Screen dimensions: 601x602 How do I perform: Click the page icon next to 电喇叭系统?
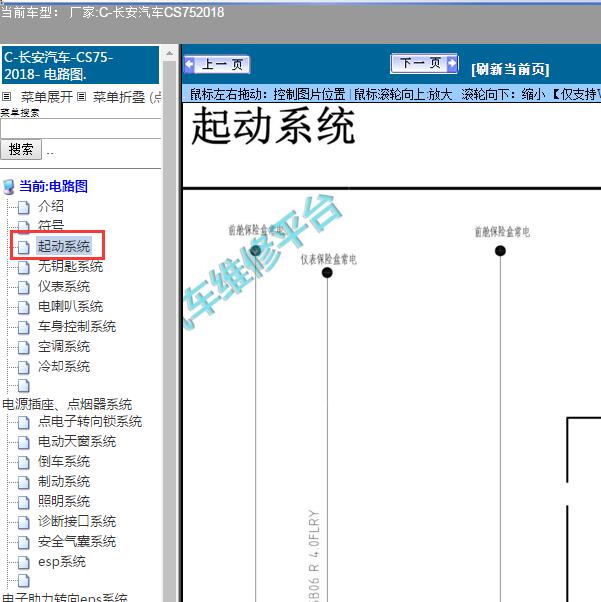click(23, 307)
